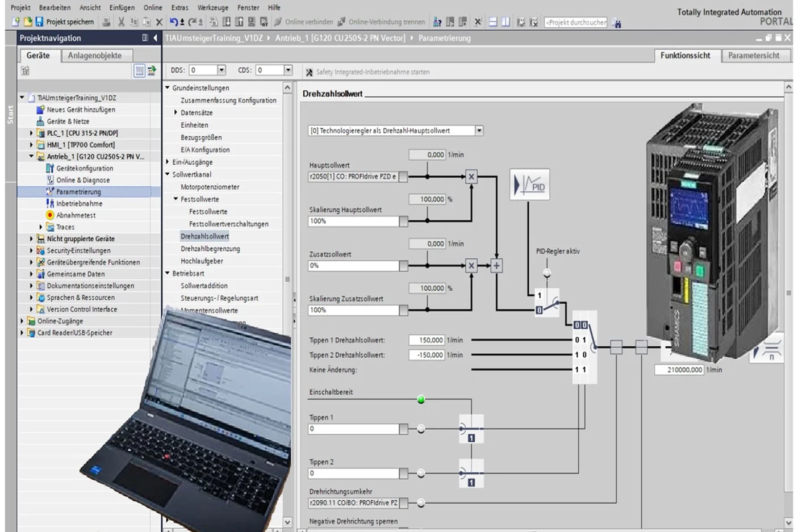
Task: Click Online-Verbindung trennen button
Action: pyautogui.click(x=382, y=22)
